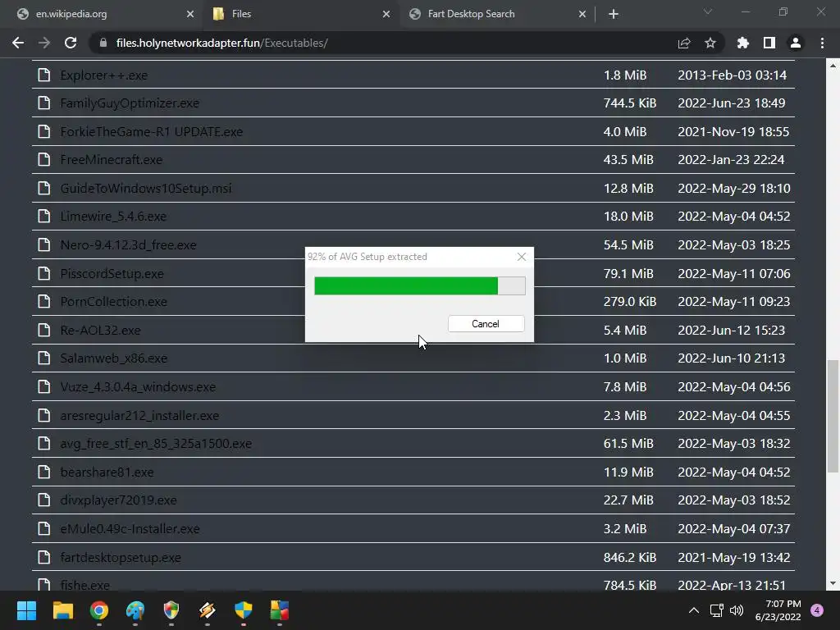Open the Extensions puzzle icon
The image size is (840, 630).
[743, 43]
